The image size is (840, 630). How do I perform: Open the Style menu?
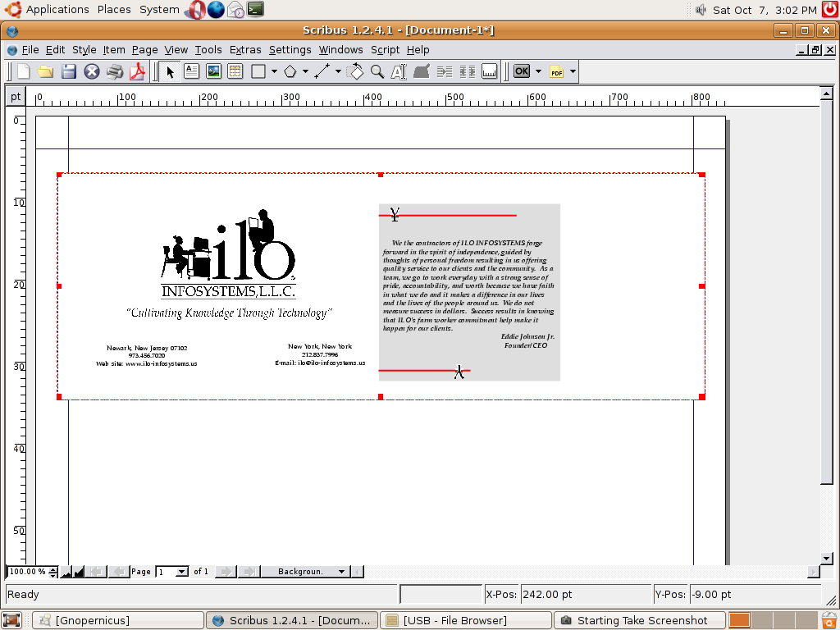point(84,50)
